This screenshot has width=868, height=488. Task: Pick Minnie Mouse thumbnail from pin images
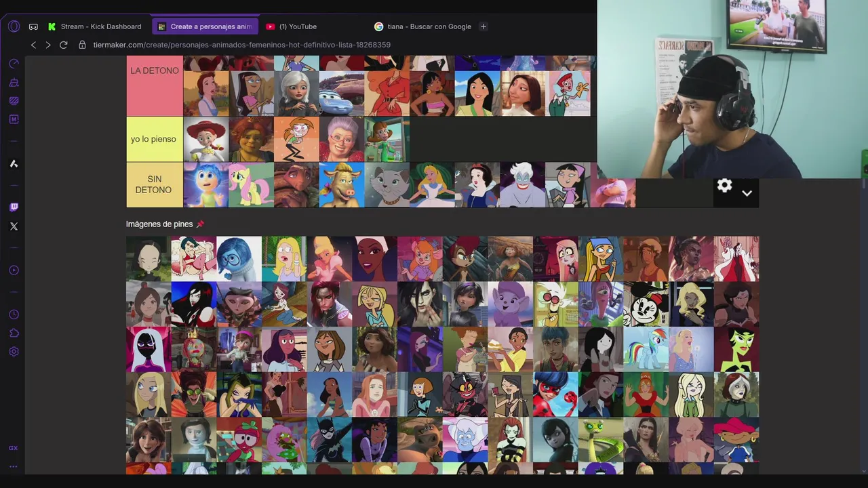646,304
